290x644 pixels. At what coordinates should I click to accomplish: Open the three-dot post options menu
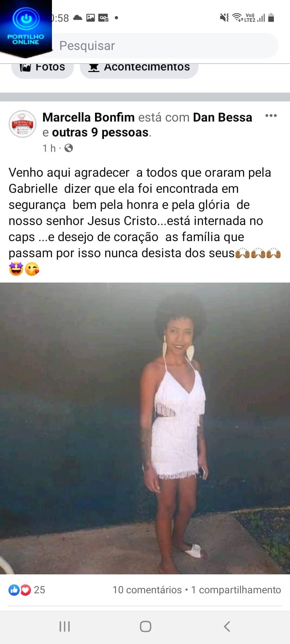pos(271,116)
